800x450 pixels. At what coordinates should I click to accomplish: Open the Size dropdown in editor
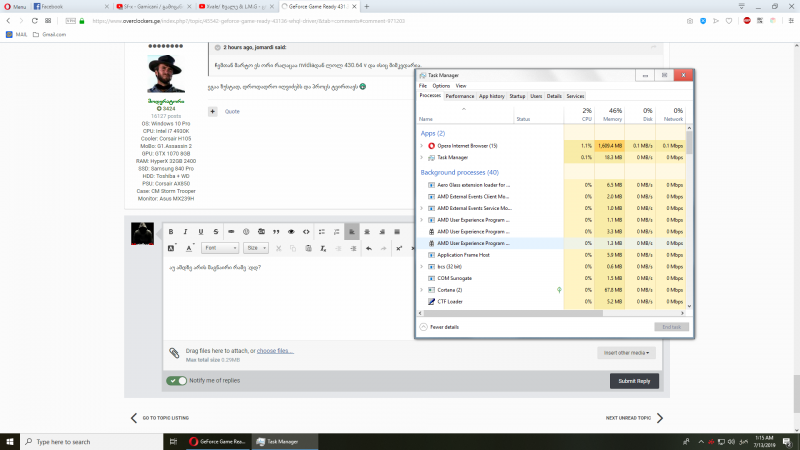pyautogui.click(x=257, y=247)
